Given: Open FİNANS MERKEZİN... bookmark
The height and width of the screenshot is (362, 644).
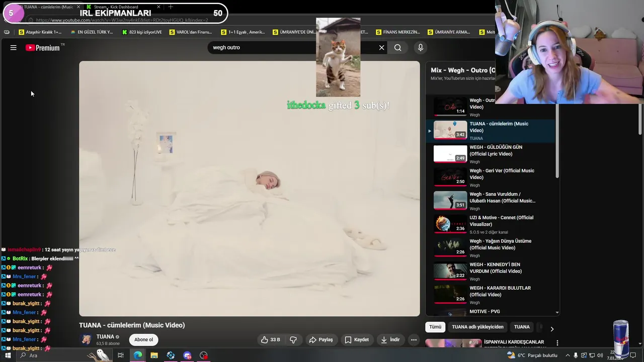Looking at the screenshot, I should pyautogui.click(x=397, y=32).
